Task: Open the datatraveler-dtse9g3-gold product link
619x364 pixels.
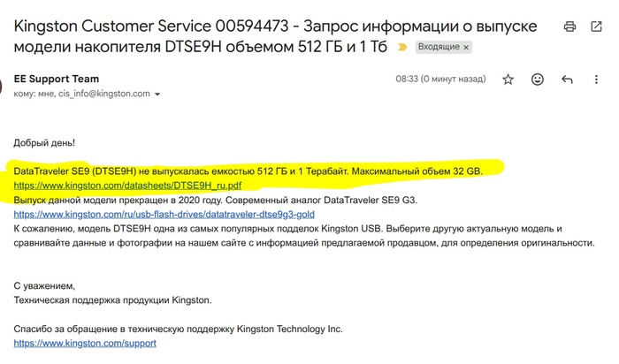Action: 164,214
